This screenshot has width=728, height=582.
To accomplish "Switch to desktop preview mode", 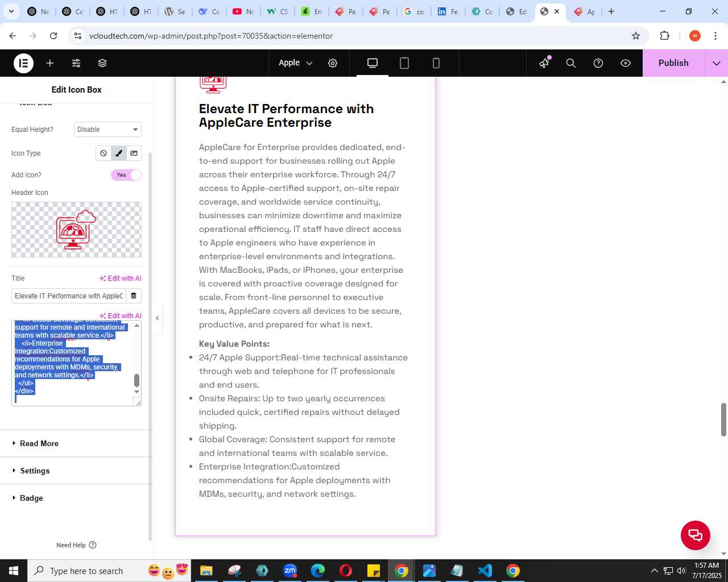I will coord(373,63).
